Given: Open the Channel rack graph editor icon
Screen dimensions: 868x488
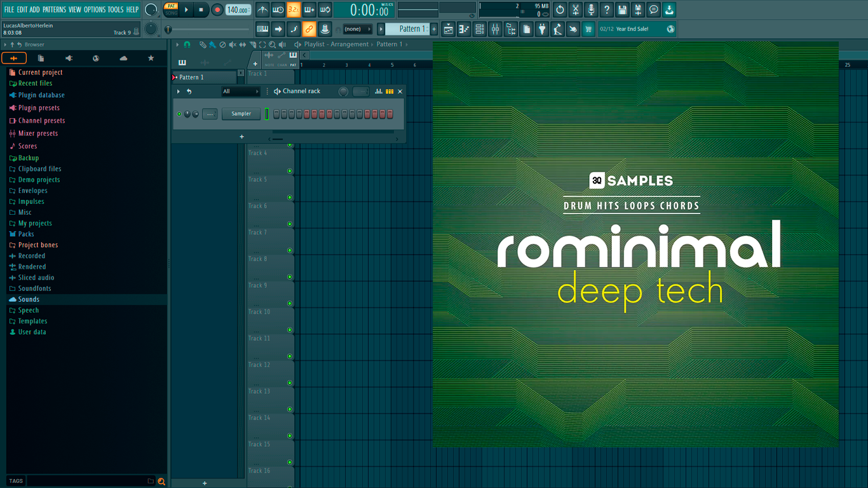Looking at the screenshot, I should (x=379, y=91).
